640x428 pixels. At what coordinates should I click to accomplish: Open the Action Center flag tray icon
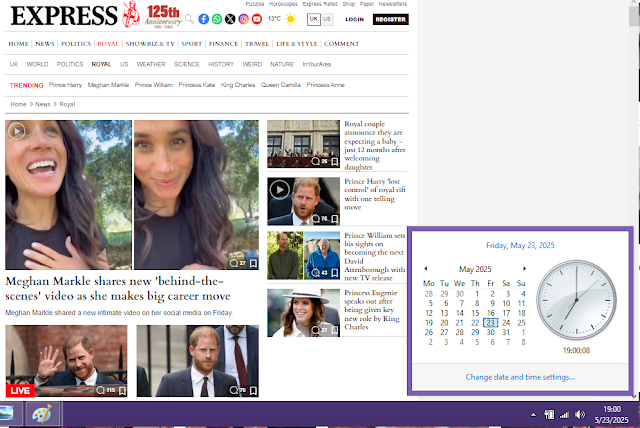549,415
